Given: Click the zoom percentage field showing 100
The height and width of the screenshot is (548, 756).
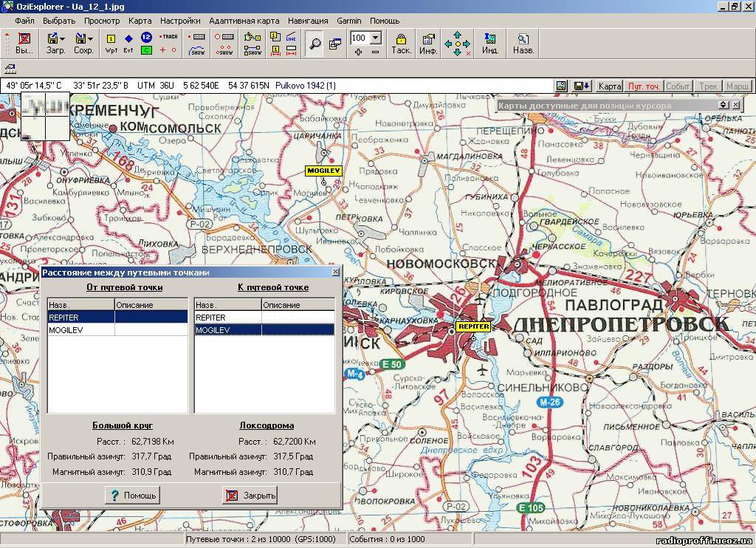Looking at the screenshot, I should (x=360, y=38).
